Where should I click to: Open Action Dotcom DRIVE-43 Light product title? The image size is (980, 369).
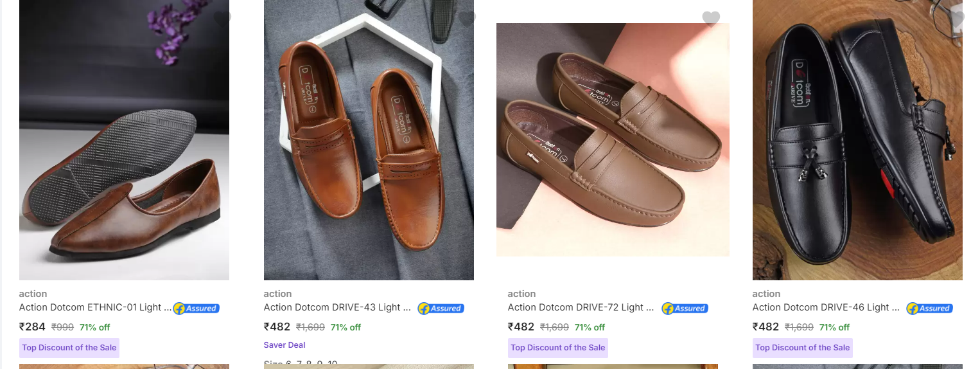pos(337,307)
